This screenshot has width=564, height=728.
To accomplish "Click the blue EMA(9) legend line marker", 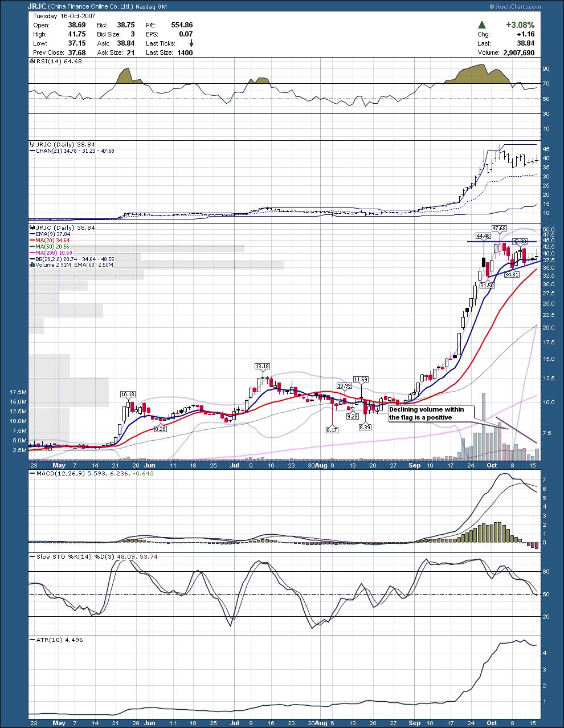I will [32, 234].
